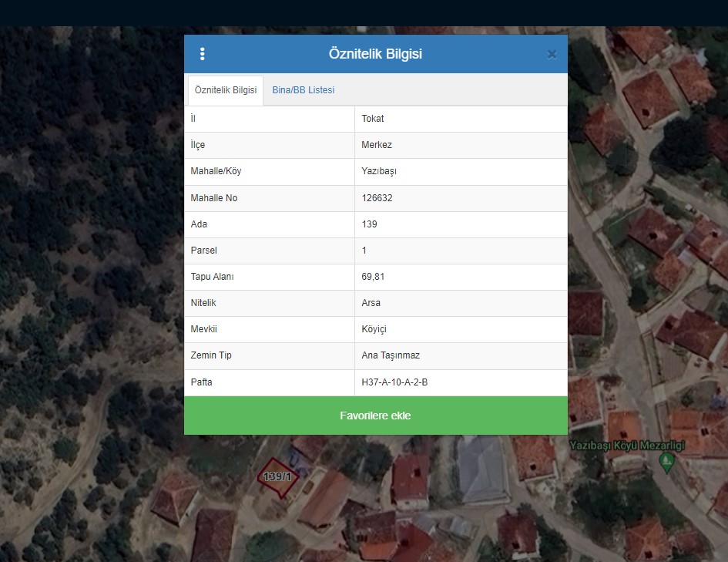Open the three-dot menu in dialog header
This screenshot has height=562, width=728.
(202, 54)
